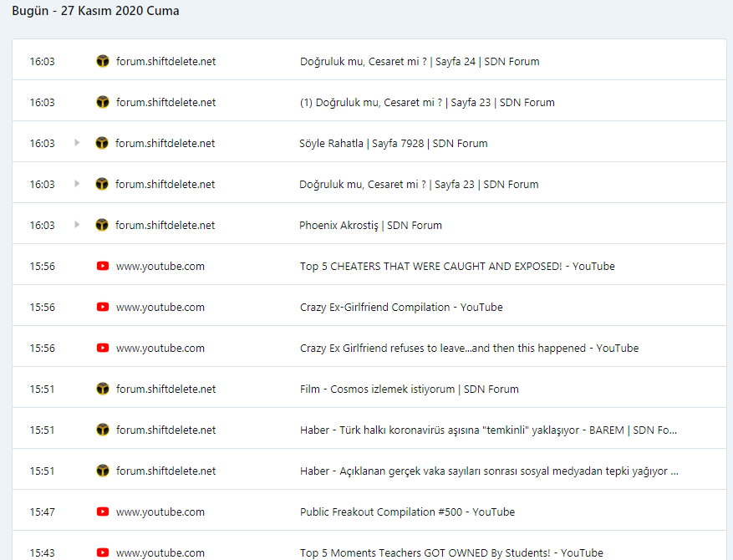Expand the Phoenix Akrostiş history group
Image resolution: width=733 pixels, height=560 pixels.
[x=78, y=225]
